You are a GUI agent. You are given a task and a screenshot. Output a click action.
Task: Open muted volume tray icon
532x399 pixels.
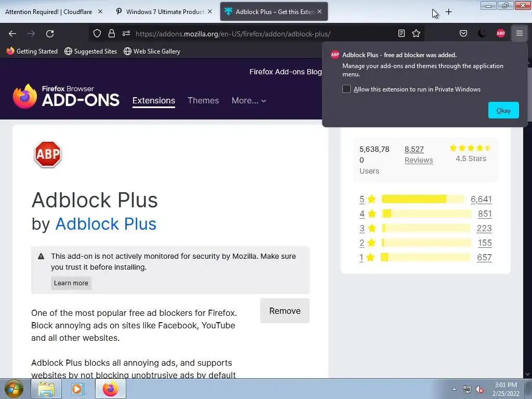[480, 390]
